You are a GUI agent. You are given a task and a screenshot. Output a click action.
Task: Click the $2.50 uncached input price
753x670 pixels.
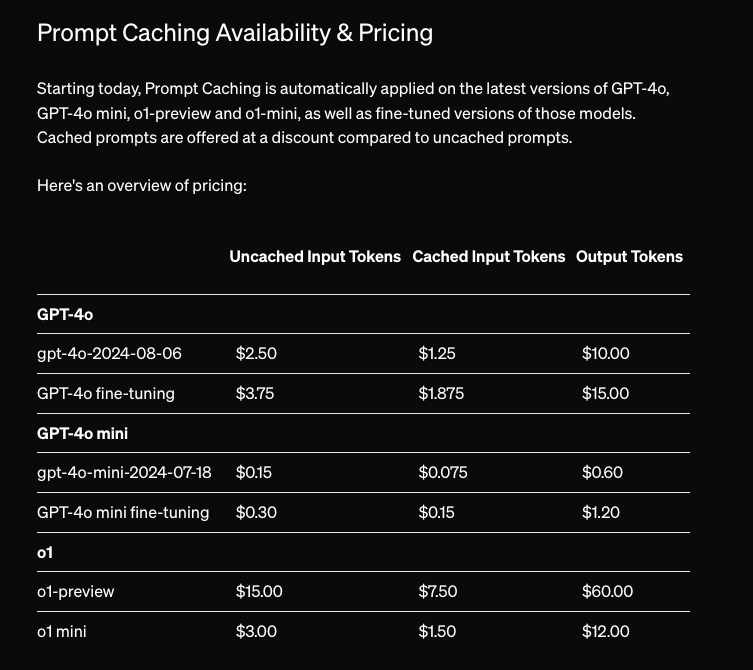click(x=256, y=354)
